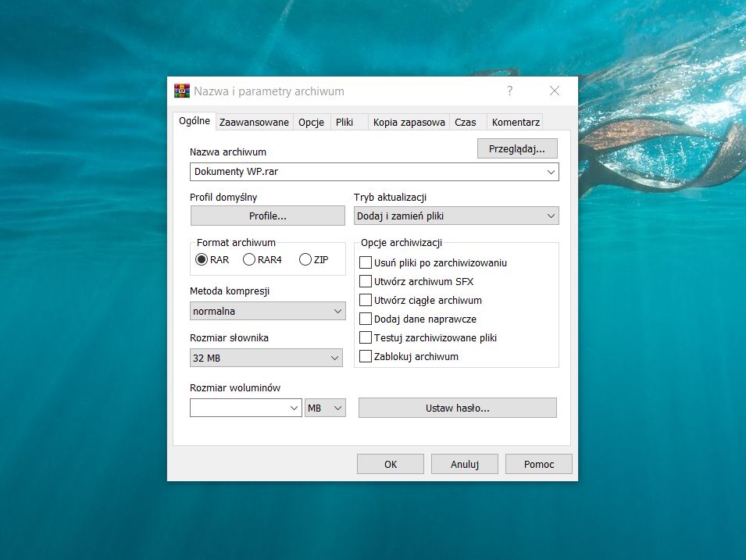Image resolution: width=746 pixels, height=560 pixels.
Task: Check 'Testuj zarchiwizowane pliki'
Action: (x=365, y=337)
